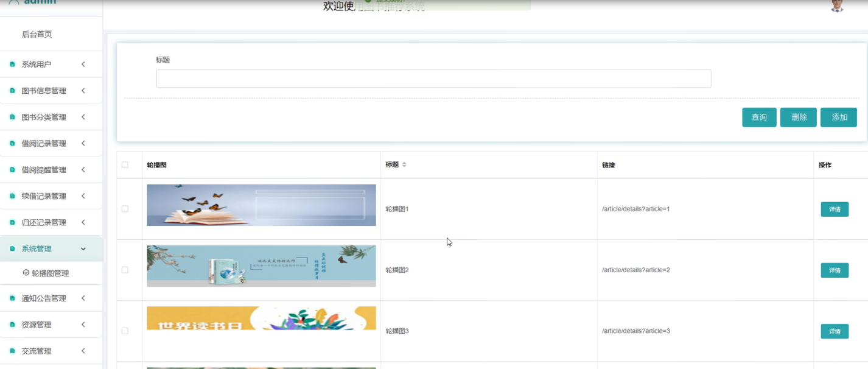The image size is (868, 369).
Task: Click the 图书分类管理 menu icon
Action: (x=12, y=117)
